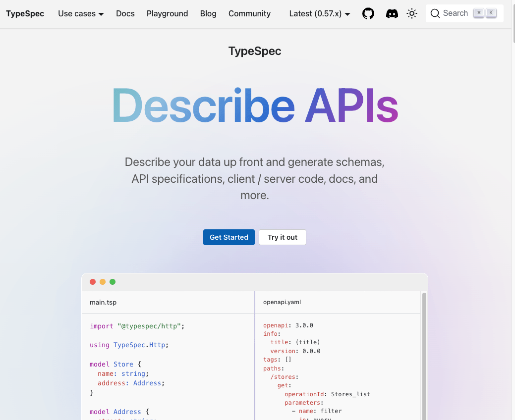
Task: Click the Search input field
Action: [x=464, y=13]
